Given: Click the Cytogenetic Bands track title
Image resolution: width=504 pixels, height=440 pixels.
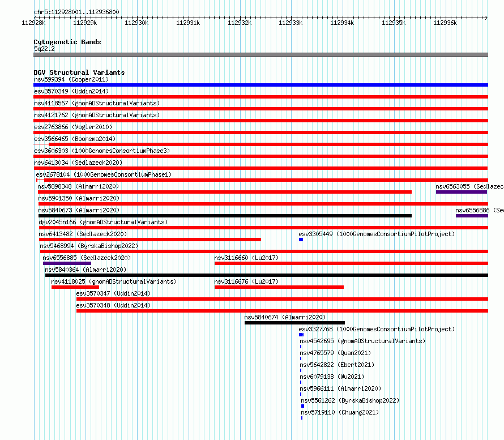Looking at the screenshot, I should point(67,42).
